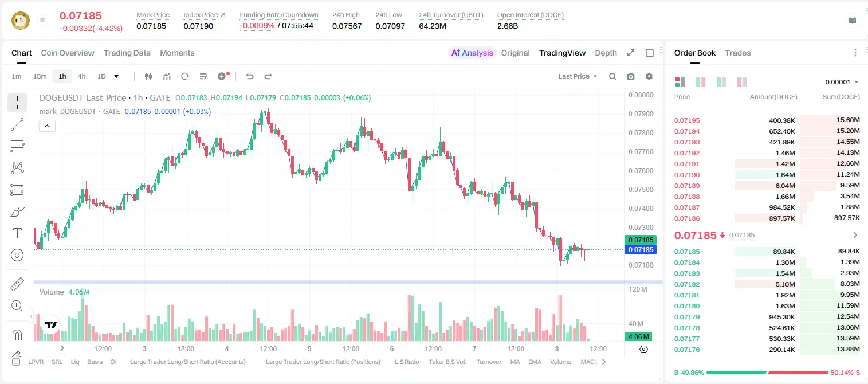Click the AI Analysis button
The height and width of the screenshot is (384, 868).
click(x=472, y=53)
